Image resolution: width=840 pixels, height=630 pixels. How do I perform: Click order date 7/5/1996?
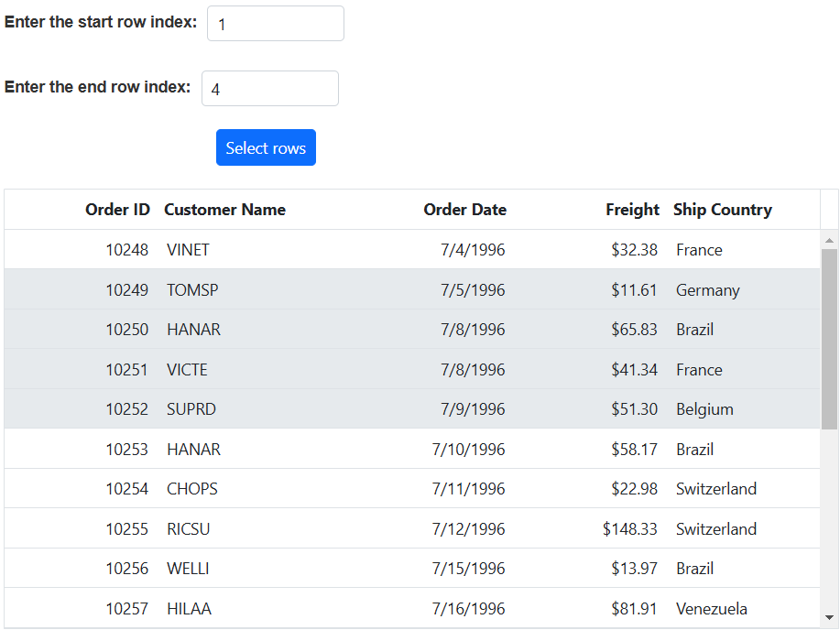tap(473, 290)
